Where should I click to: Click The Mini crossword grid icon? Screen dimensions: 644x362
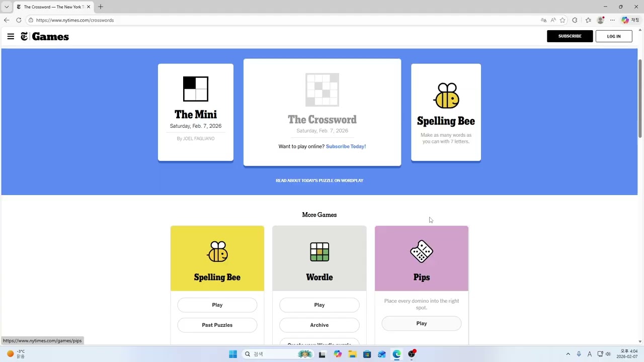click(196, 89)
